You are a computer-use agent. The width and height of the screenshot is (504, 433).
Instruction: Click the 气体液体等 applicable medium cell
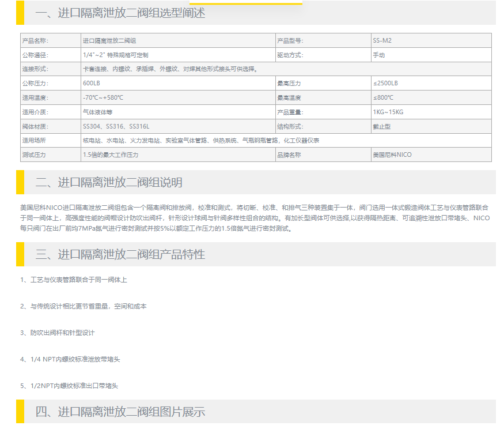[98, 112]
